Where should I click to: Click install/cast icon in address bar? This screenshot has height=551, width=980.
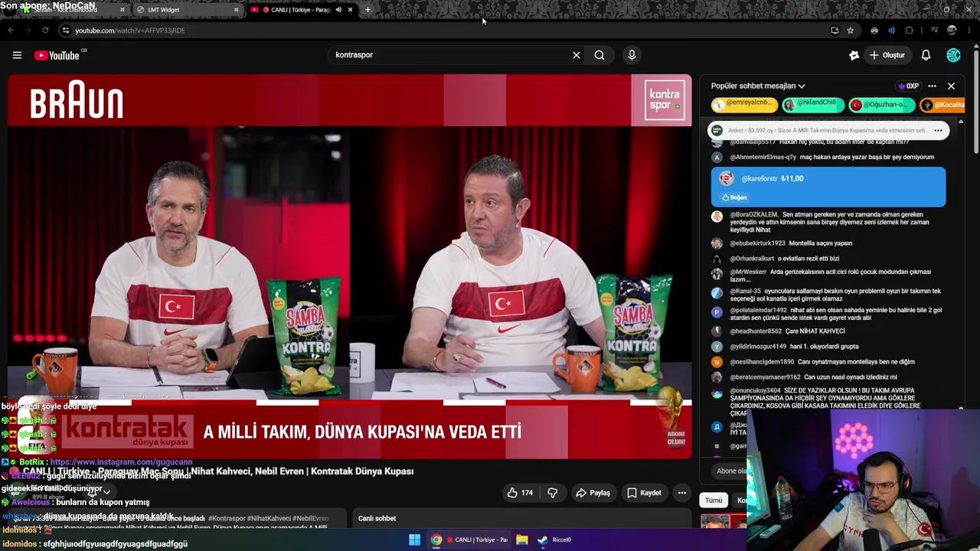(x=835, y=31)
